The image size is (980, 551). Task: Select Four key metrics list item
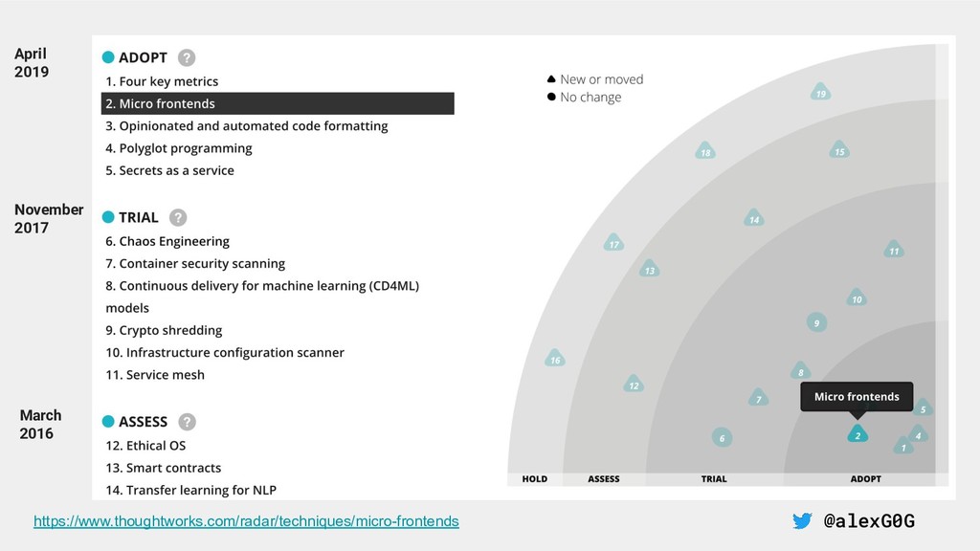click(x=162, y=81)
